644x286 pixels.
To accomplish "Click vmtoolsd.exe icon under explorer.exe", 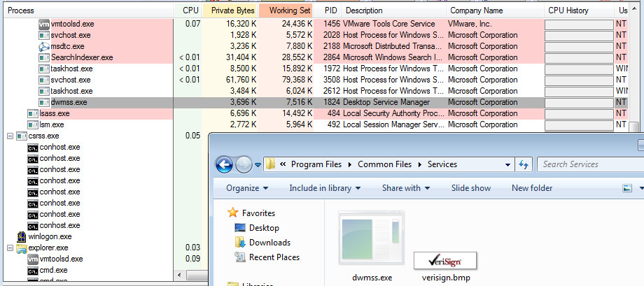I will click(32, 259).
